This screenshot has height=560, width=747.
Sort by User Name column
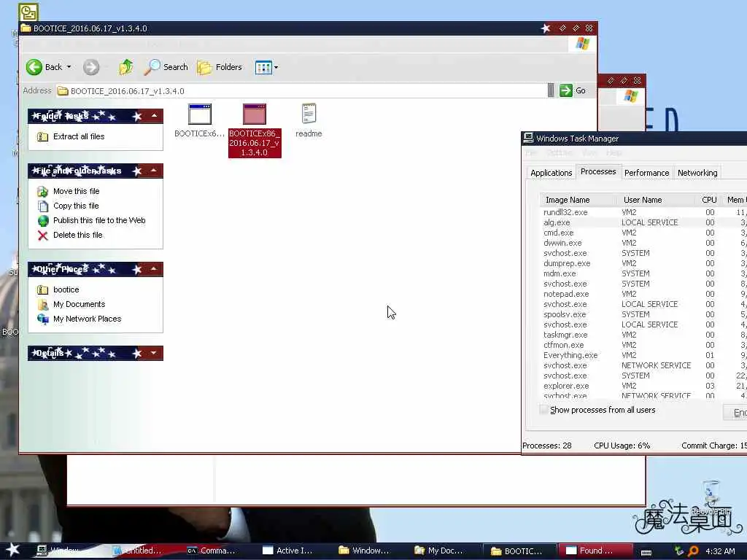point(656,200)
